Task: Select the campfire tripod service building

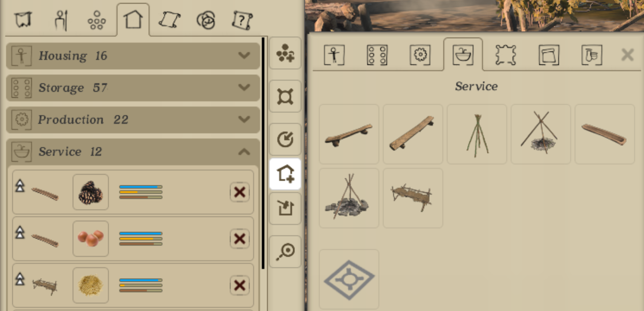Action: click(540, 134)
